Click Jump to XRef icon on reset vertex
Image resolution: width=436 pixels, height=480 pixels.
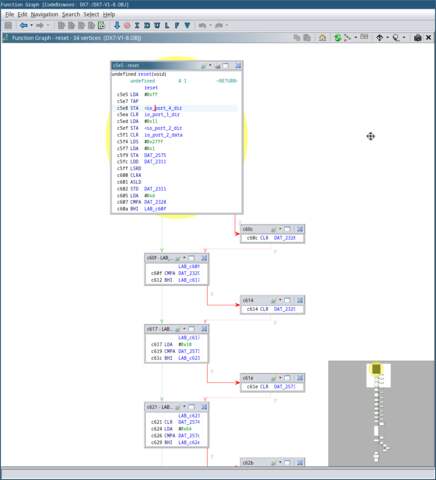[x=218, y=66]
